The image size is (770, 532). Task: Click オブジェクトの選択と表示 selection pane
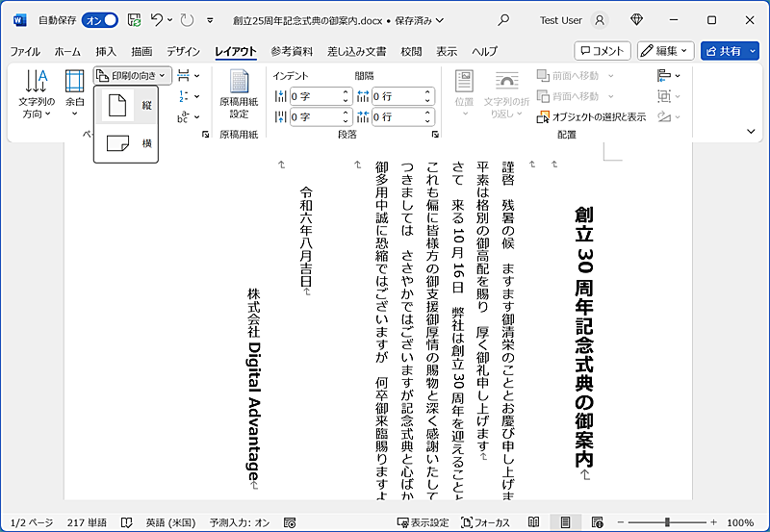click(592, 116)
